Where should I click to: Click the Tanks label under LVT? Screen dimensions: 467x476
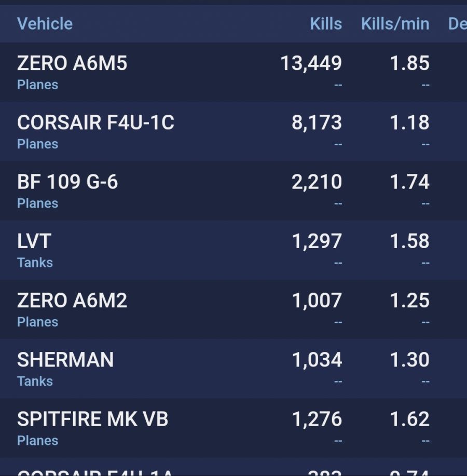pyautogui.click(x=35, y=263)
